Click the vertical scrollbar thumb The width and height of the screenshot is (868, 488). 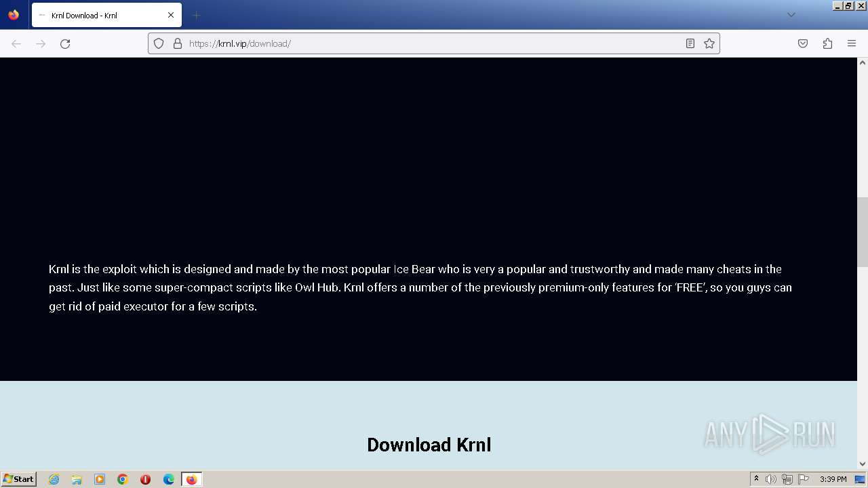863,232
